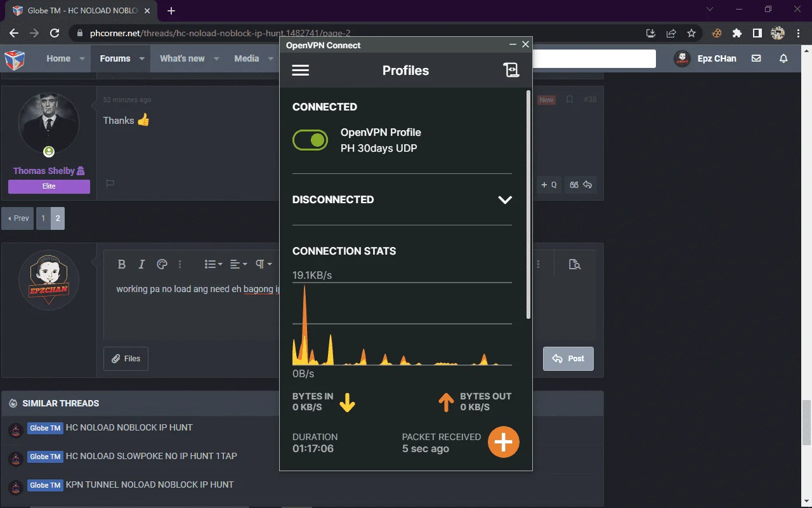The image size is (812, 508).
Task: Click the PHCorner cube logo
Action: [15, 59]
